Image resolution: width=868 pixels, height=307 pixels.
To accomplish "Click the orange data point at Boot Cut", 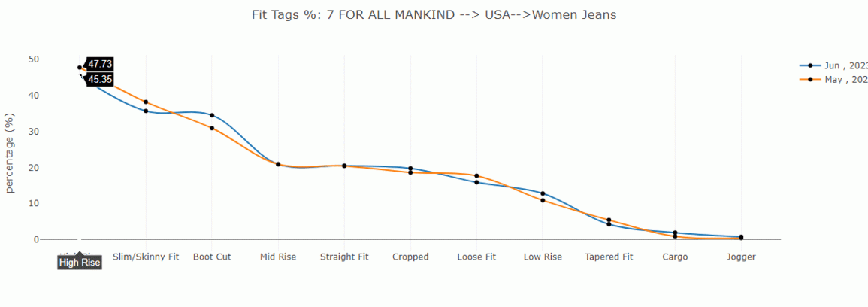I will click(x=212, y=128).
